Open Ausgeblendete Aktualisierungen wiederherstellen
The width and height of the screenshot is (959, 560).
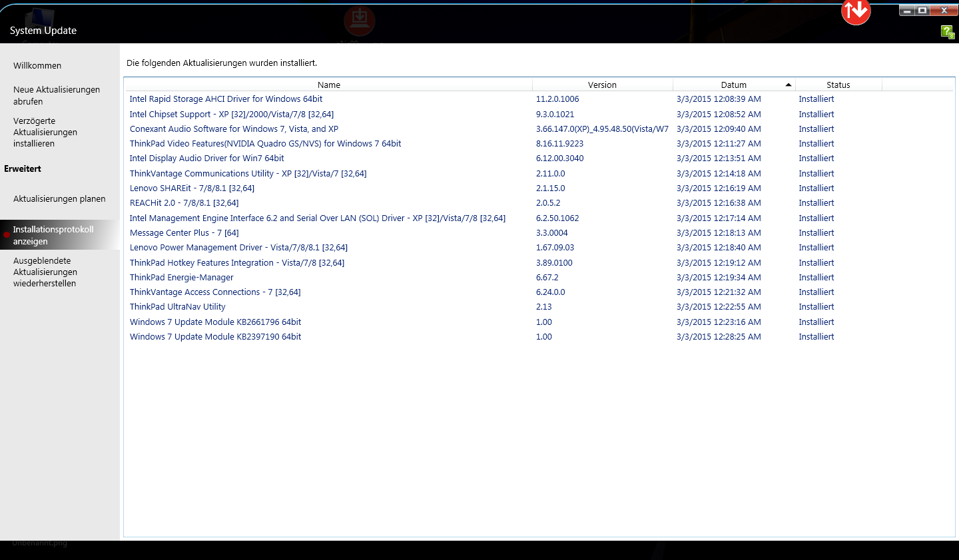coord(45,272)
